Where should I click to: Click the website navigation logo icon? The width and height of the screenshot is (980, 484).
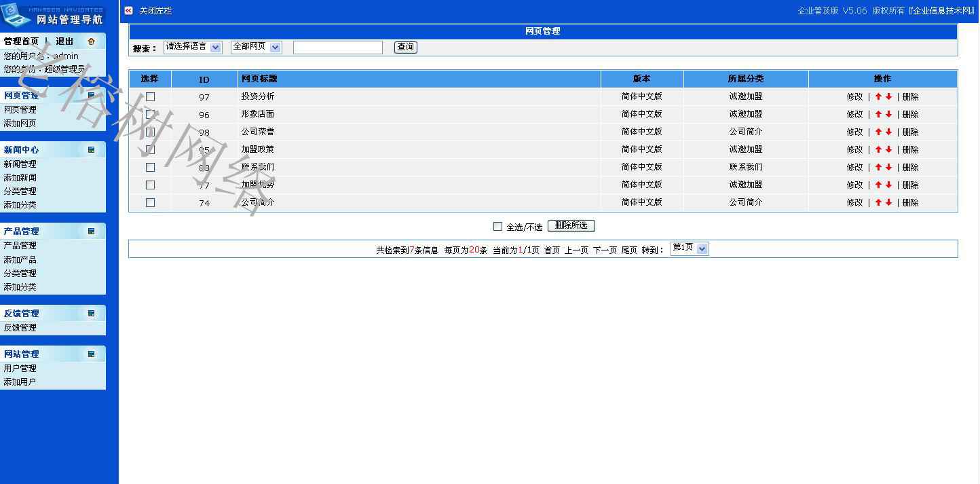point(16,15)
